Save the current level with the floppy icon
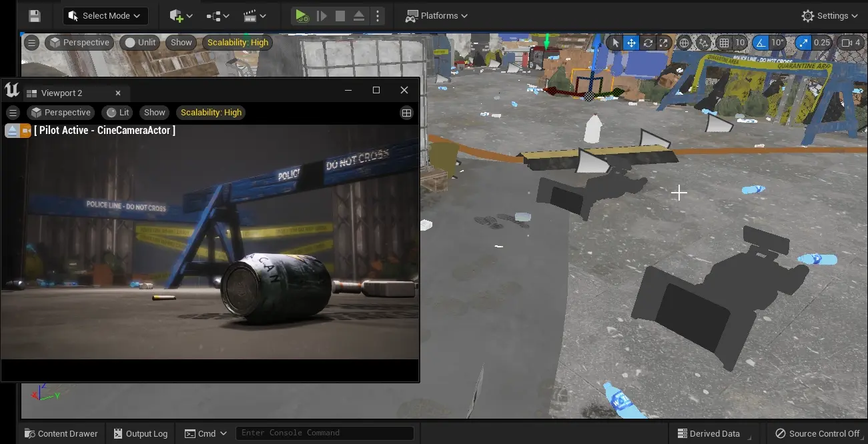This screenshot has width=868, height=444. [35, 16]
